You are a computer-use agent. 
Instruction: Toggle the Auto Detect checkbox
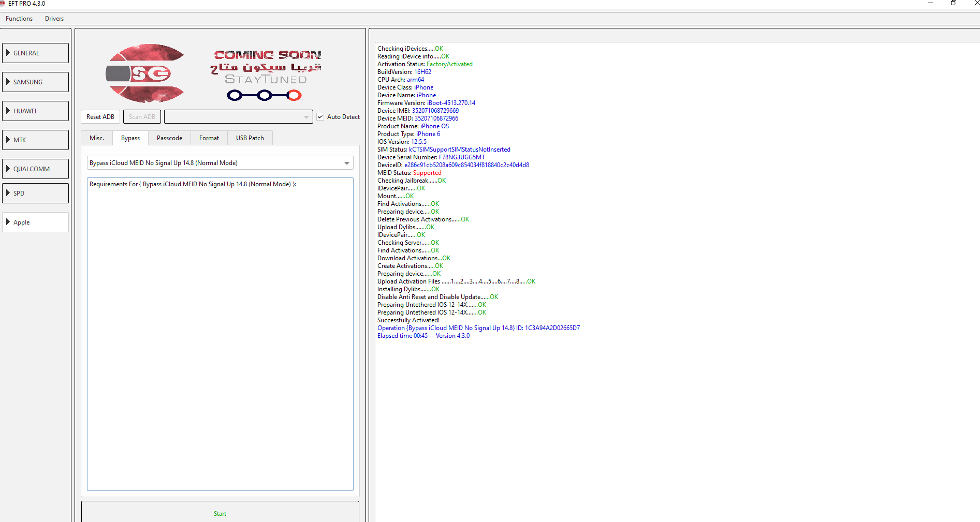[x=320, y=117]
